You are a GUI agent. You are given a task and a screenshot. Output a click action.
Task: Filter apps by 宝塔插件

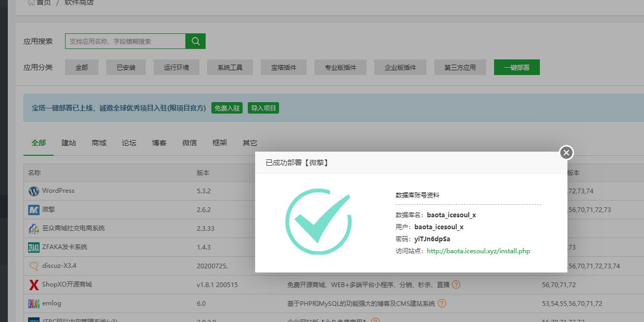(x=284, y=67)
